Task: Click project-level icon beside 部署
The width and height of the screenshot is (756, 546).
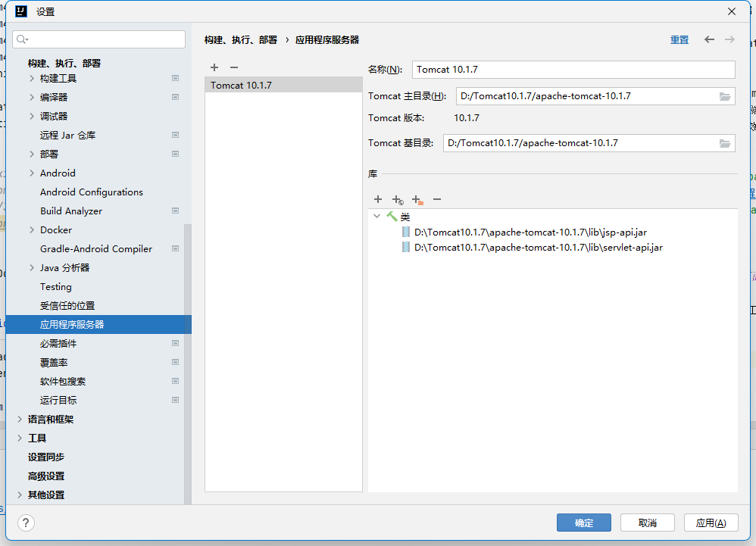Action: click(x=176, y=154)
